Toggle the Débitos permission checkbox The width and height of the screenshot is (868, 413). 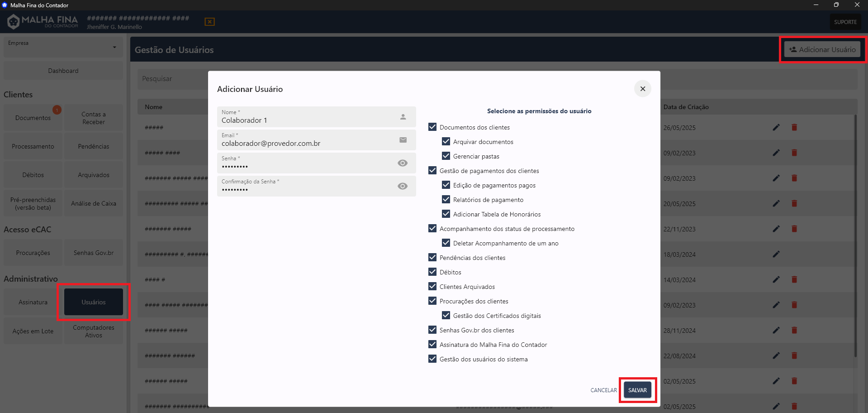[x=432, y=272]
